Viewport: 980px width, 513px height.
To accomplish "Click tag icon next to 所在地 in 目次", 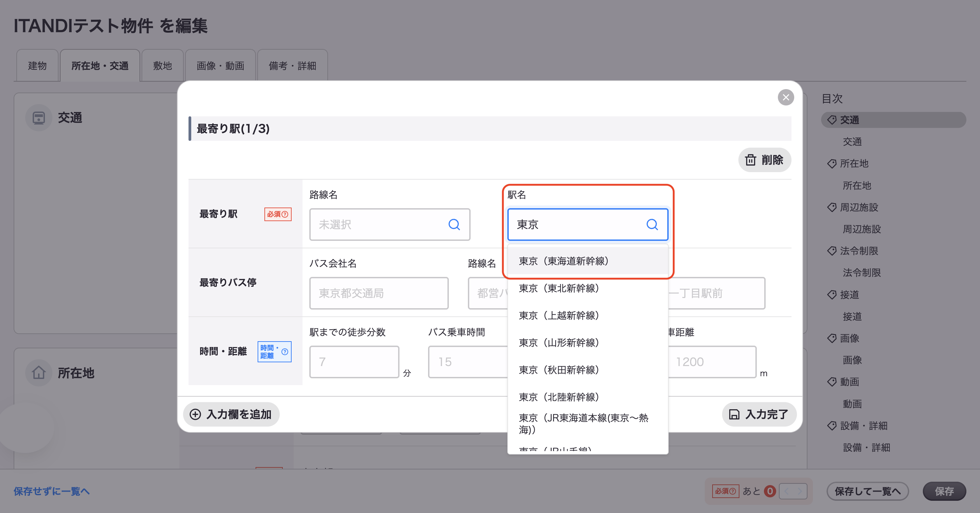I will [832, 164].
